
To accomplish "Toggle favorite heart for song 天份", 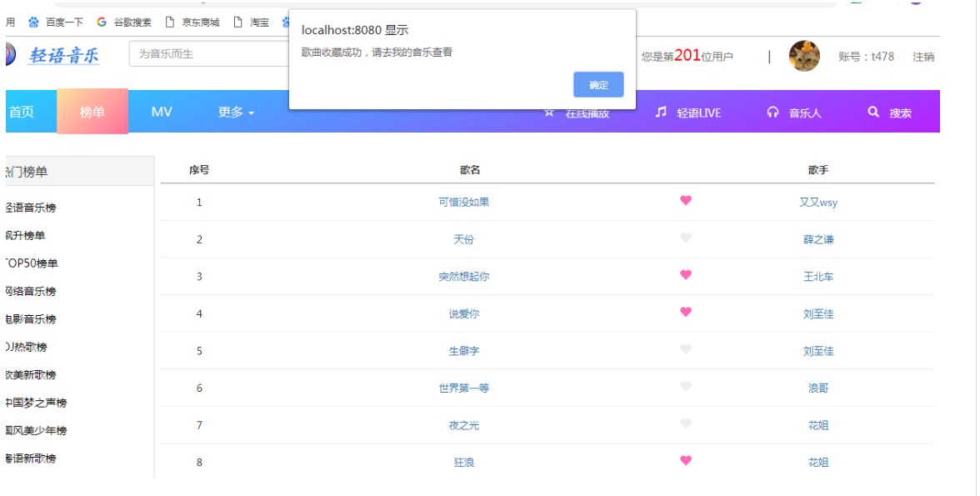I will (x=686, y=238).
